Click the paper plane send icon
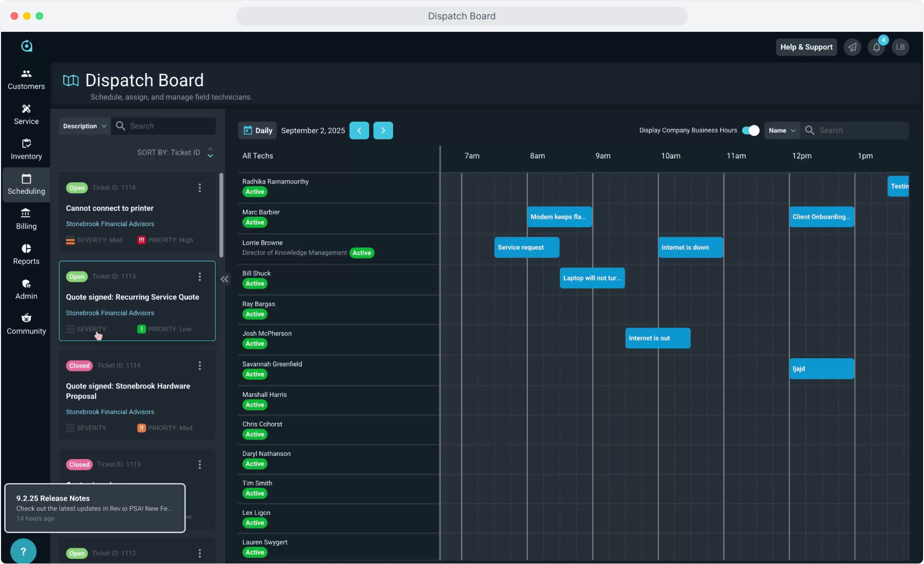The image size is (924, 564). coord(852,48)
